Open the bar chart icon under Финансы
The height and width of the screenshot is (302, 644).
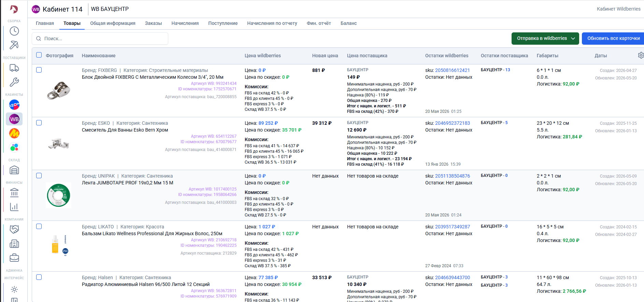(14, 207)
